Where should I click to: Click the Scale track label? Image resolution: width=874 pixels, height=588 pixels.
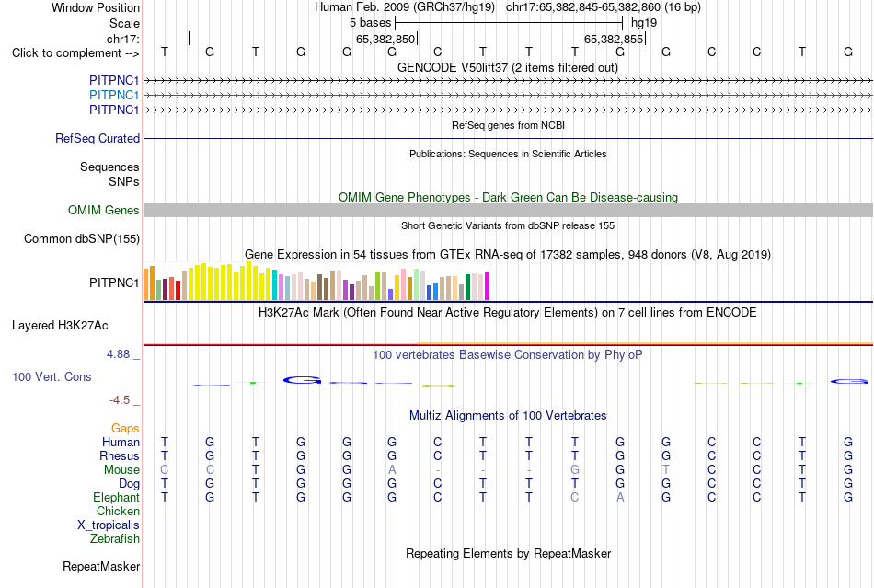point(124,23)
